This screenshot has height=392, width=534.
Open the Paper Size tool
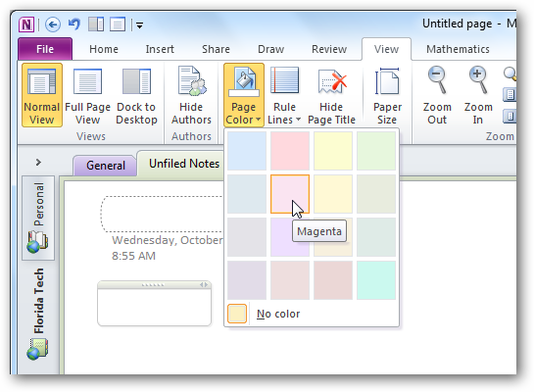pyautogui.click(x=387, y=95)
